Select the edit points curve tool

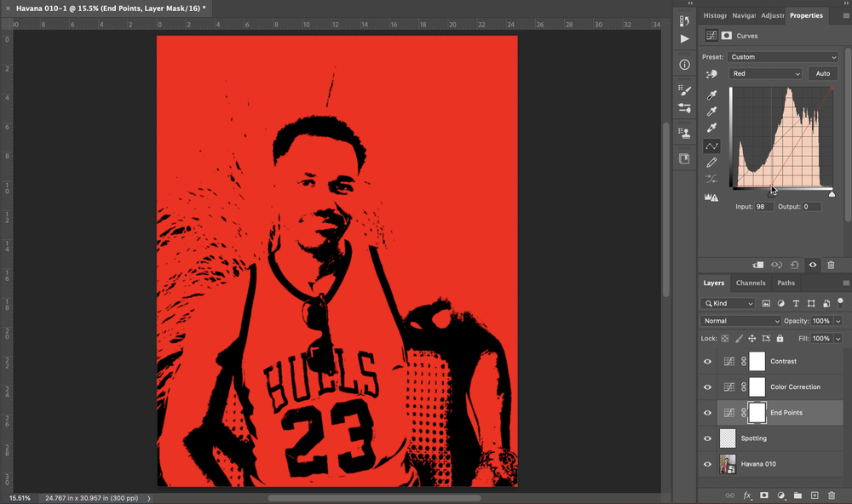tap(711, 146)
